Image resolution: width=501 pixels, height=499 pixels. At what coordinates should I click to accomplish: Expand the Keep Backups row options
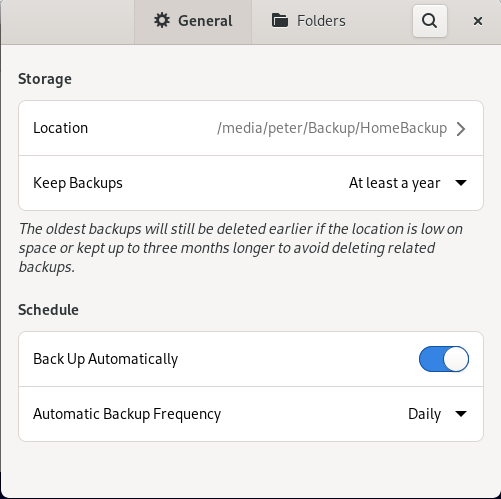[x=251, y=183]
